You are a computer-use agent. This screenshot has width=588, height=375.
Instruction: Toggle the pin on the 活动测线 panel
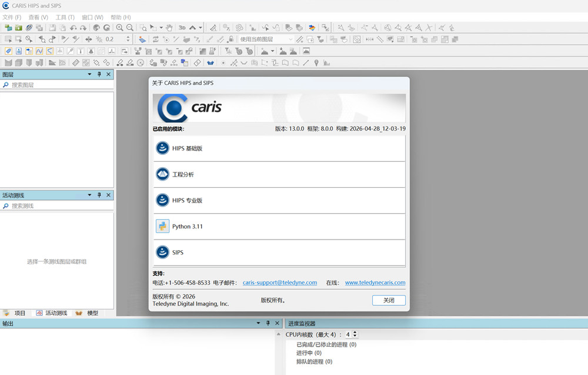(x=99, y=195)
